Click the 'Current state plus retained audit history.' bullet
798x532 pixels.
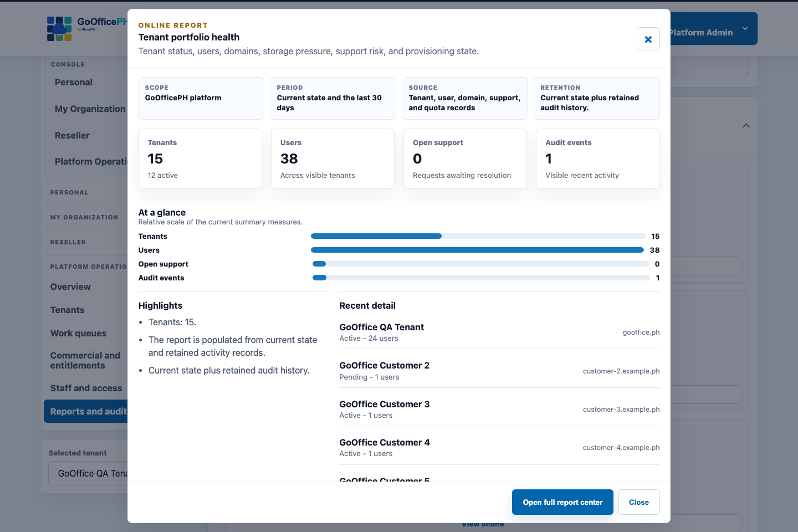click(x=229, y=371)
